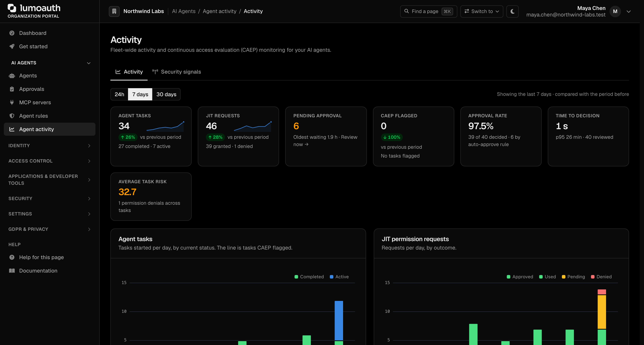Open Help for this page link
This screenshot has width=644, height=345.
(49, 257)
